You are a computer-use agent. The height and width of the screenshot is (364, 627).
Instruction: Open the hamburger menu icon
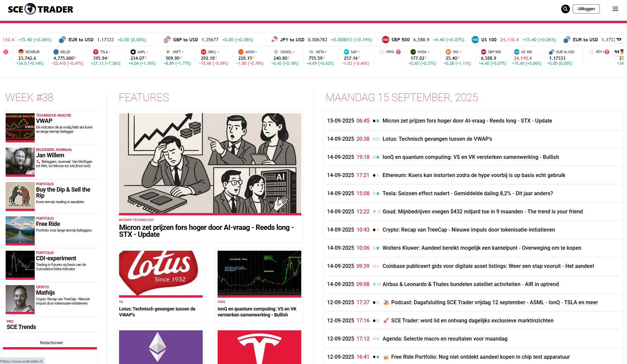click(x=615, y=9)
